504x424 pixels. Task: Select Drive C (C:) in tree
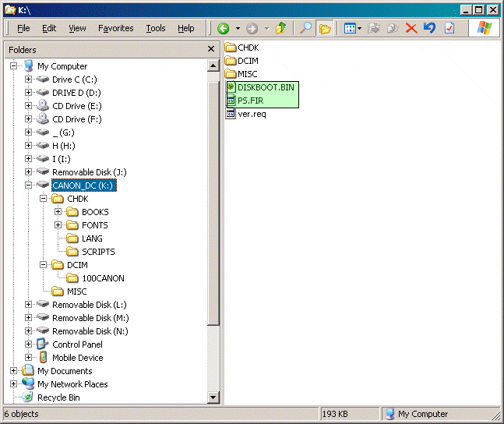pyautogui.click(x=75, y=79)
